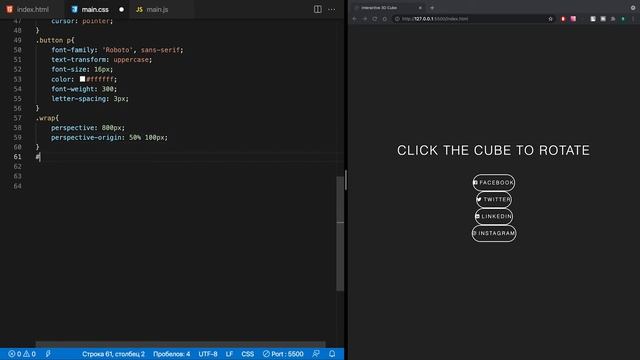Open the feedback icon in status bar
640x360 pixels.
tap(316, 354)
